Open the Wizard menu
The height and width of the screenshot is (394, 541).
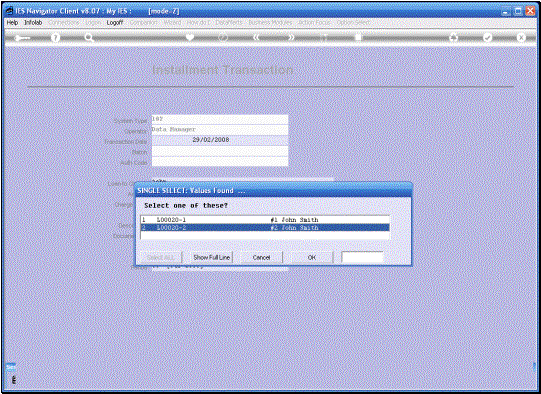pos(172,22)
